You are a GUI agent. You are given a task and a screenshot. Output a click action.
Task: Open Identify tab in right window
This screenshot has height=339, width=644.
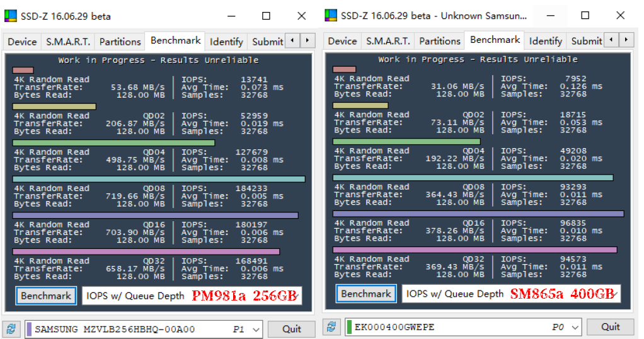[x=546, y=41]
